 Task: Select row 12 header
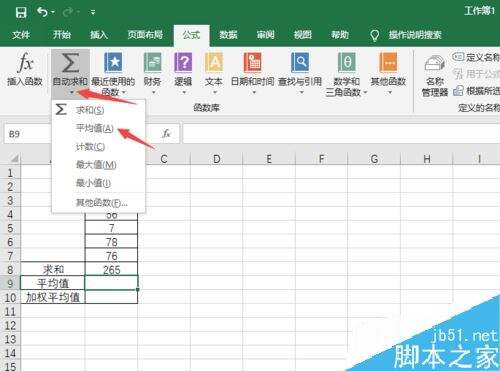10,325
